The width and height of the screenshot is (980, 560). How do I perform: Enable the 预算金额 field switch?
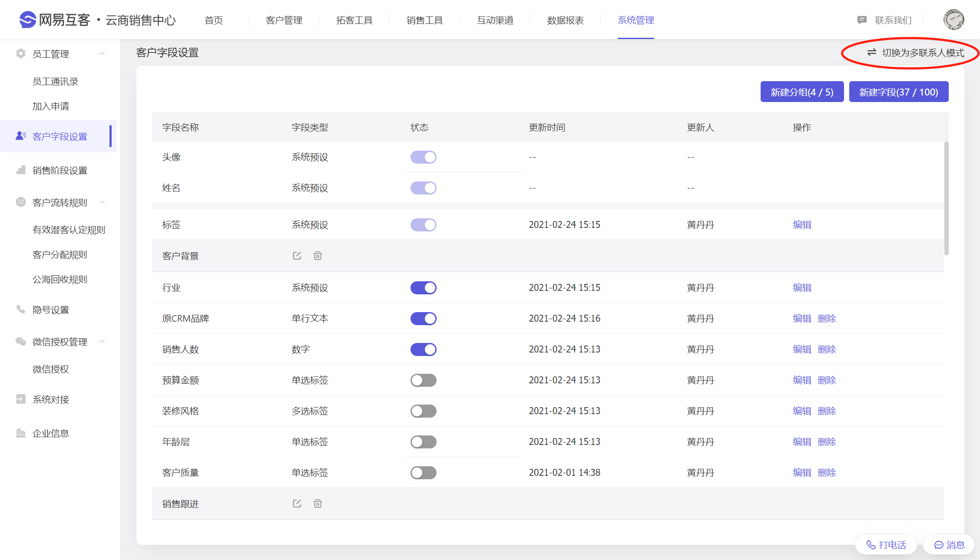[x=423, y=380]
